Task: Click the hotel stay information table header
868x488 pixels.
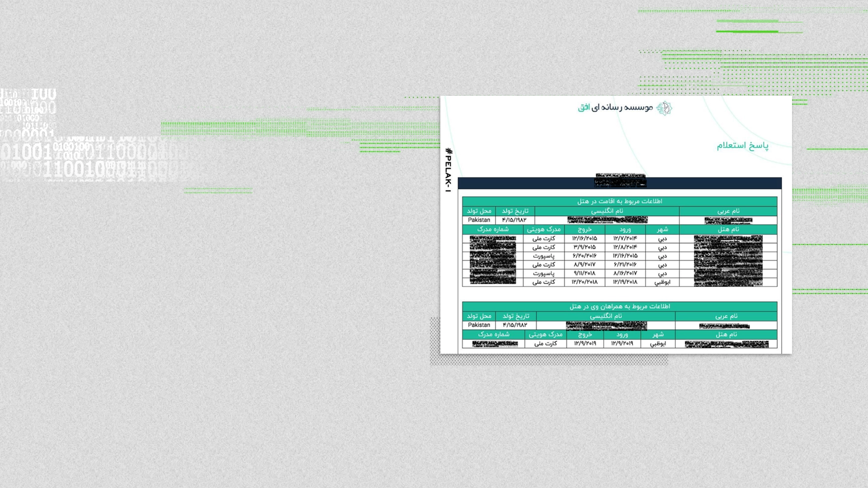Action: 619,202
